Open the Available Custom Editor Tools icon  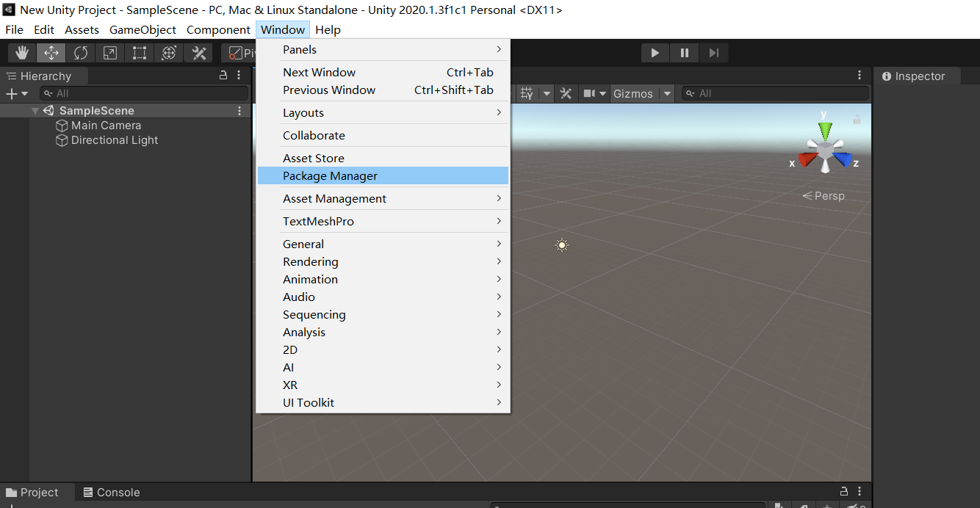click(197, 52)
